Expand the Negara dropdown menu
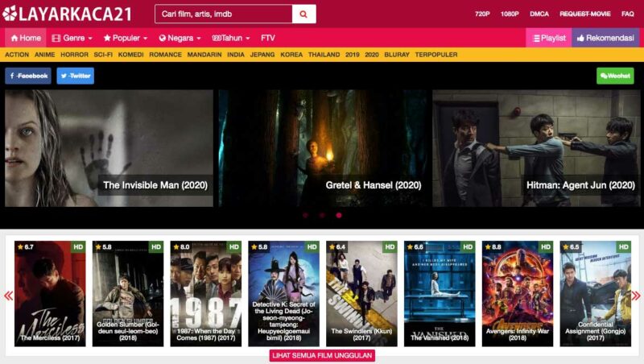The height and width of the screenshot is (364, 644). point(180,38)
